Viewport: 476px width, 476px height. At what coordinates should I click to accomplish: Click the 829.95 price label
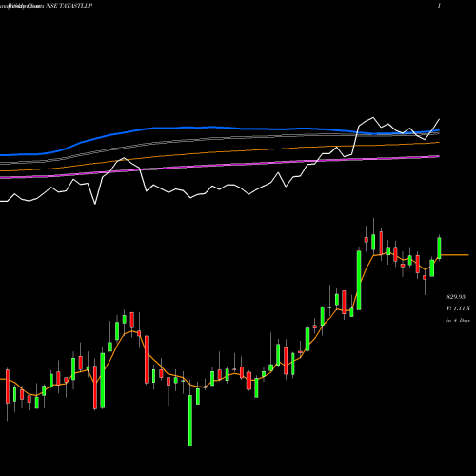click(456, 297)
